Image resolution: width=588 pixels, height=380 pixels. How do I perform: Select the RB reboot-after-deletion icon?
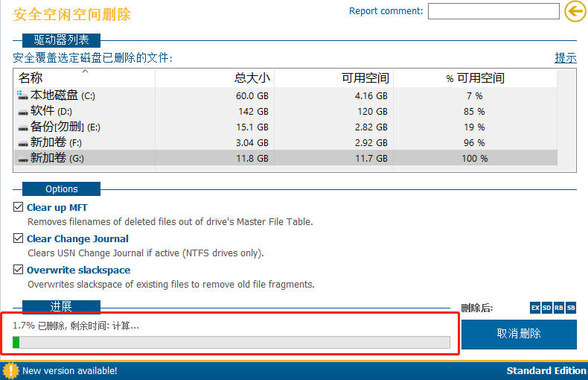point(559,308)
